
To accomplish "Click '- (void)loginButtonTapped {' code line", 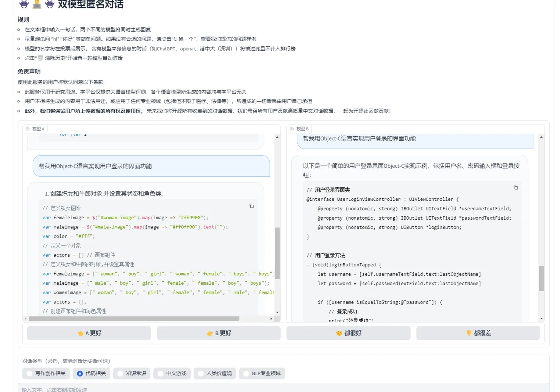I will tap(344, 265).
